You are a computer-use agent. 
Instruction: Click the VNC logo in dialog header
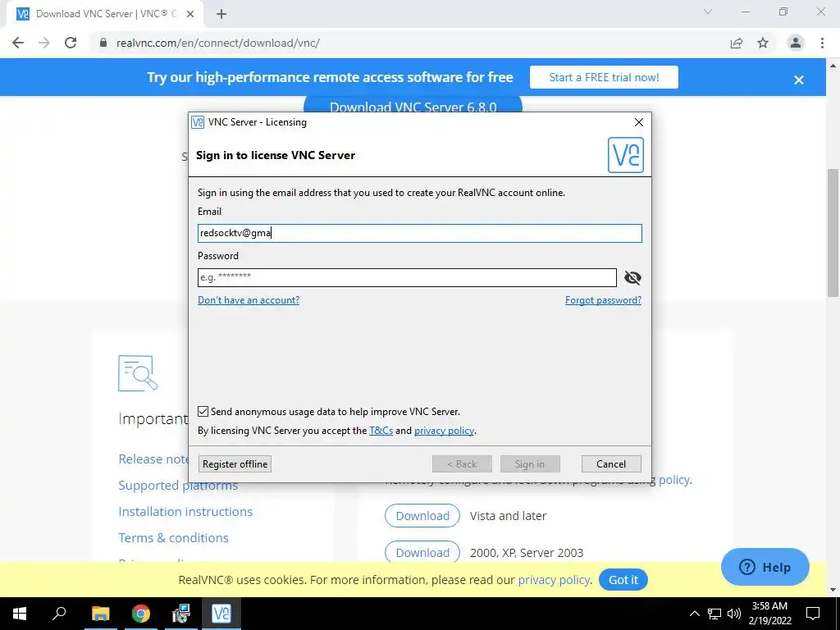coord(626,155)
